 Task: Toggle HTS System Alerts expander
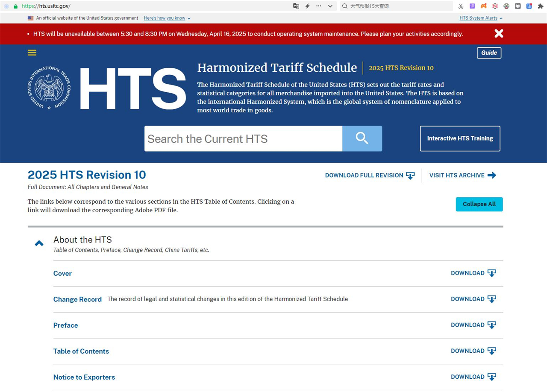[481, 18]
